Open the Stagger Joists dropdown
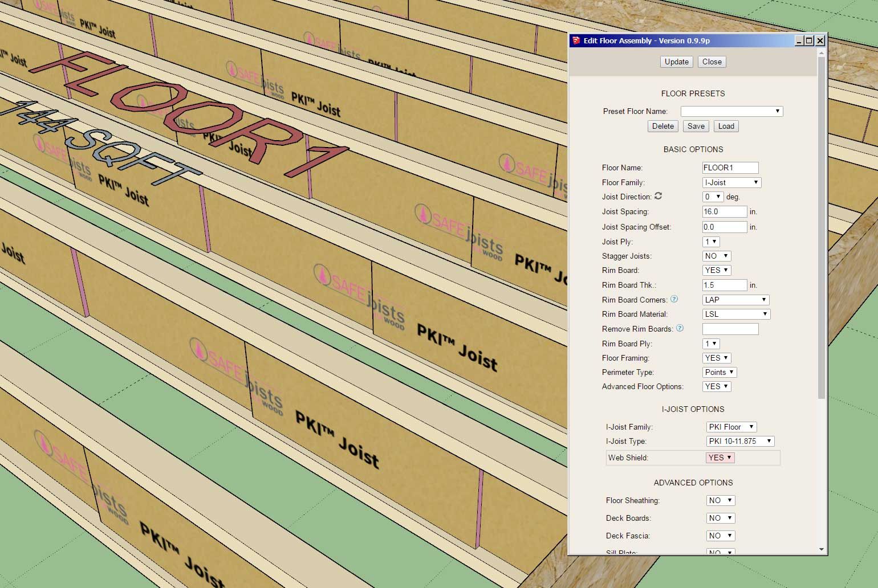The width and height of the screenshot is (878, 588). [717, 256]
